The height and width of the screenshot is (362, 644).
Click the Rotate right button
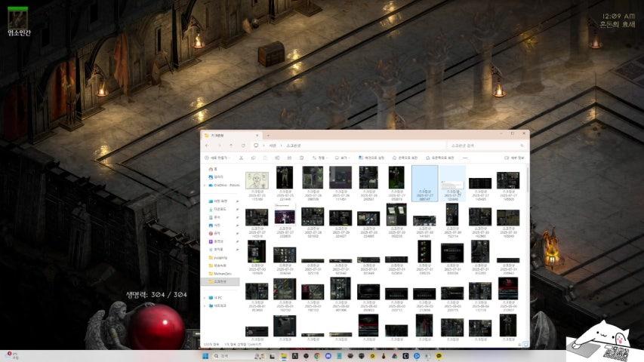tap(439, 158)
